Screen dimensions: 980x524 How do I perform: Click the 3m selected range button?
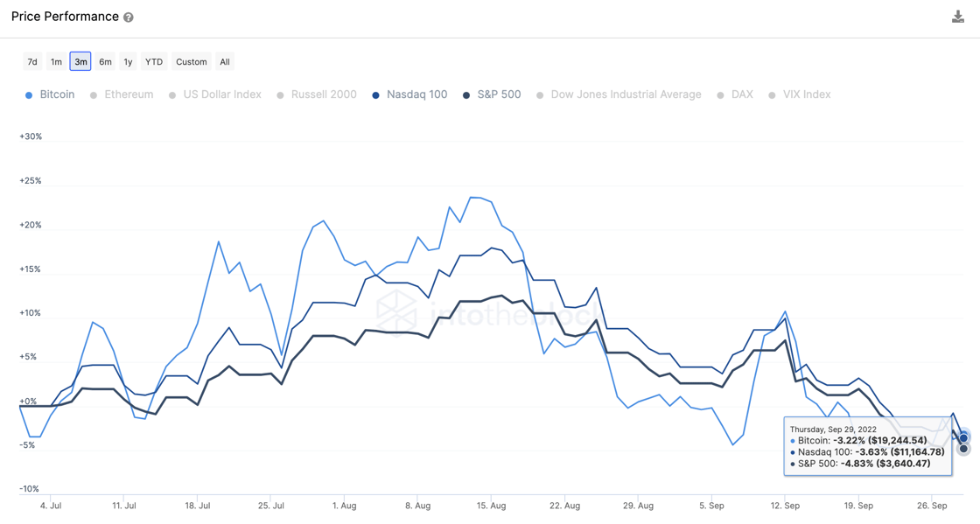click(80, 62)
